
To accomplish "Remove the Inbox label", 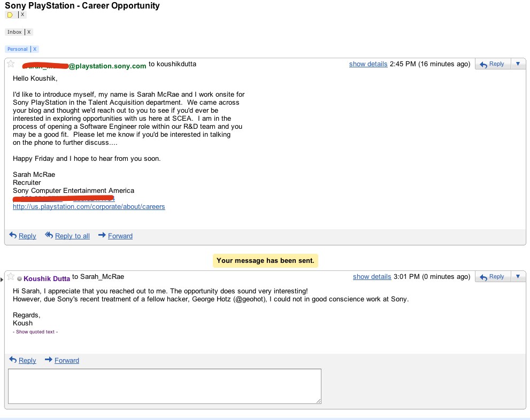I will (29, 32).
